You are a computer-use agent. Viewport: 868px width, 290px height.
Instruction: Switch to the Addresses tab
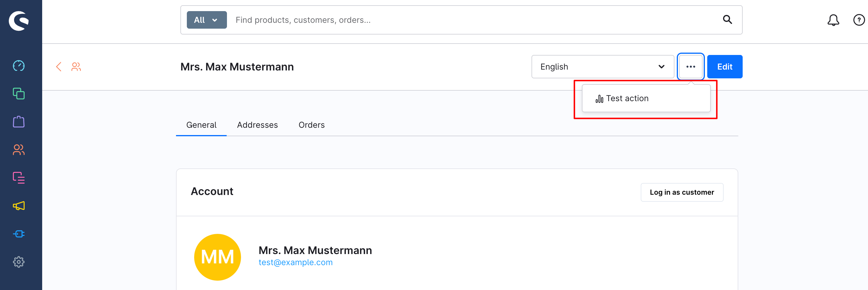(257, 125)
